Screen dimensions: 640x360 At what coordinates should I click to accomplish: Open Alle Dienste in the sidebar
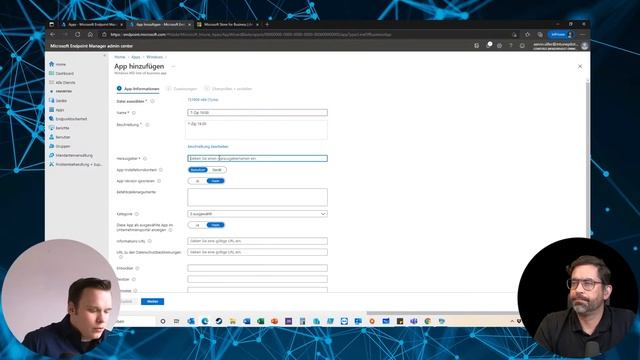click(62, 82)
